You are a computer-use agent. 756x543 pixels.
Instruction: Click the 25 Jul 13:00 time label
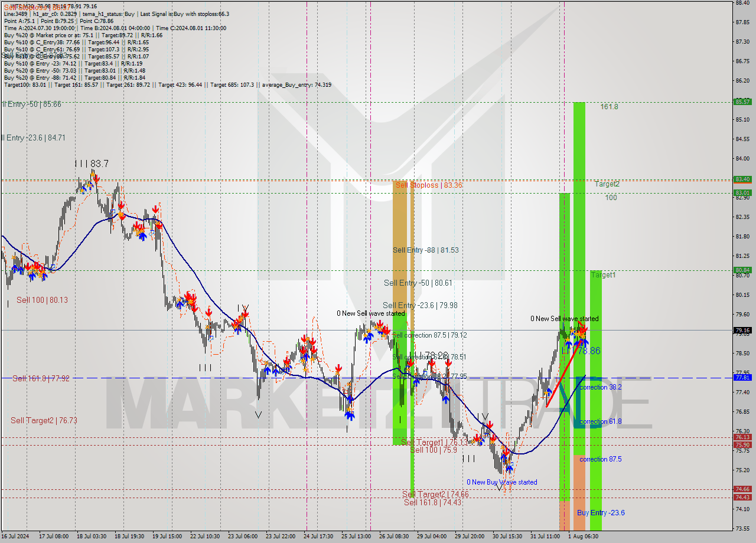(x=356, y=537)
